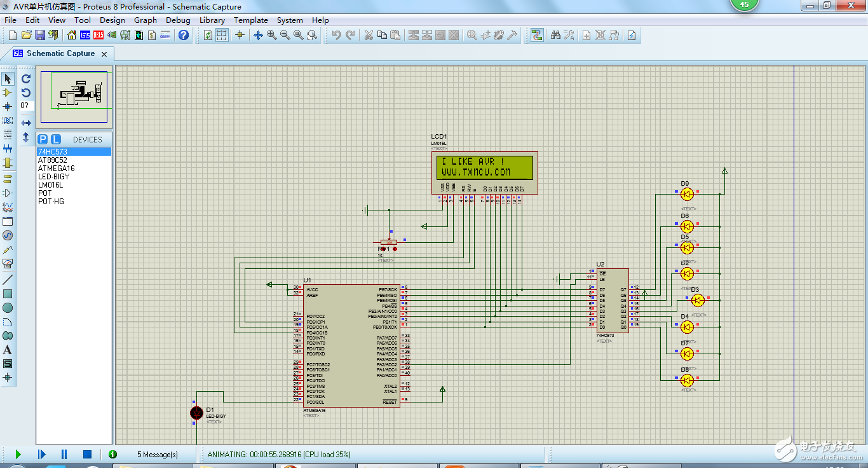Select the 2D Graphics Text A tool
This screenshot has width=868, height=468.
point(8,350)
